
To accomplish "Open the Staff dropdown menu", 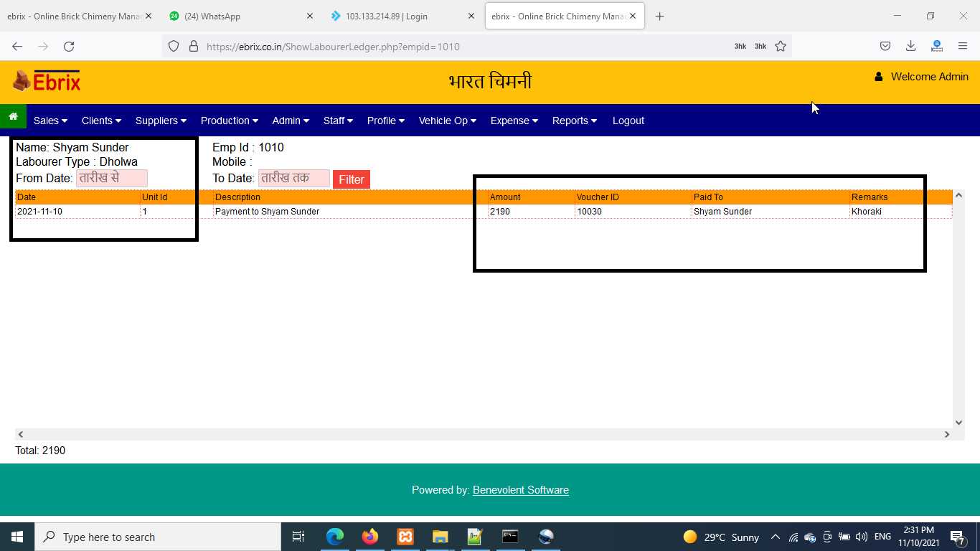I will tap(338, 121).
